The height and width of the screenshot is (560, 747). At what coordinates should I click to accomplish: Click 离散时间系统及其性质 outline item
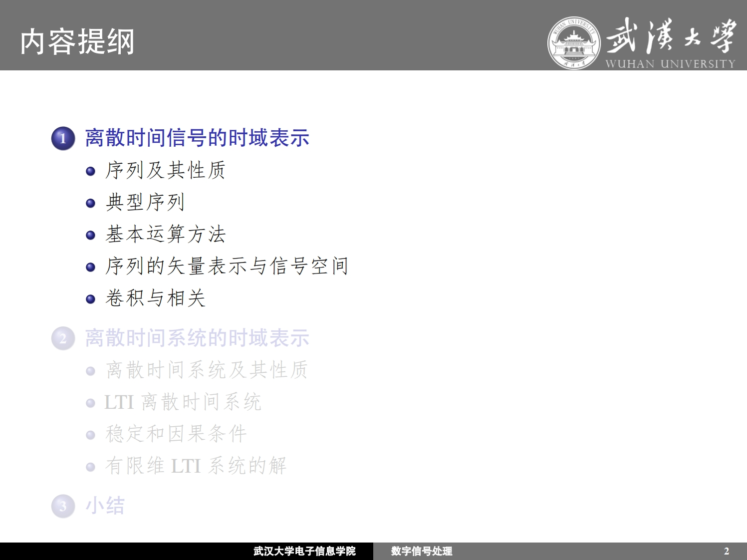pos(207,370)
